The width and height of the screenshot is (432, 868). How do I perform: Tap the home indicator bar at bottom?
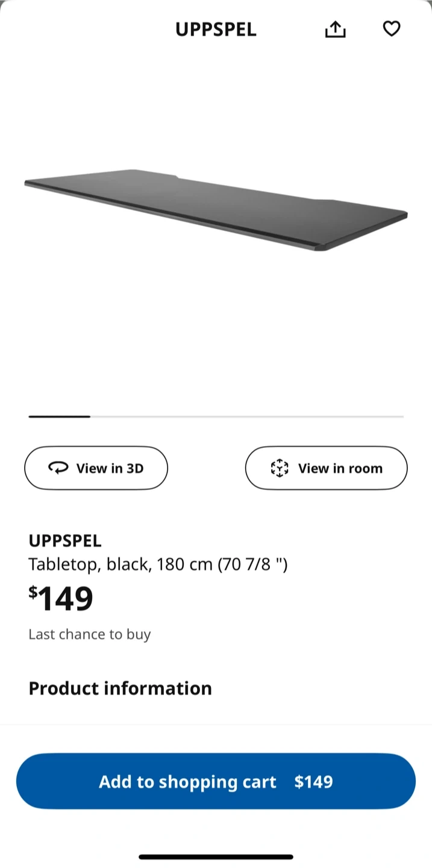pyautogui.click(x=216, y=857)
